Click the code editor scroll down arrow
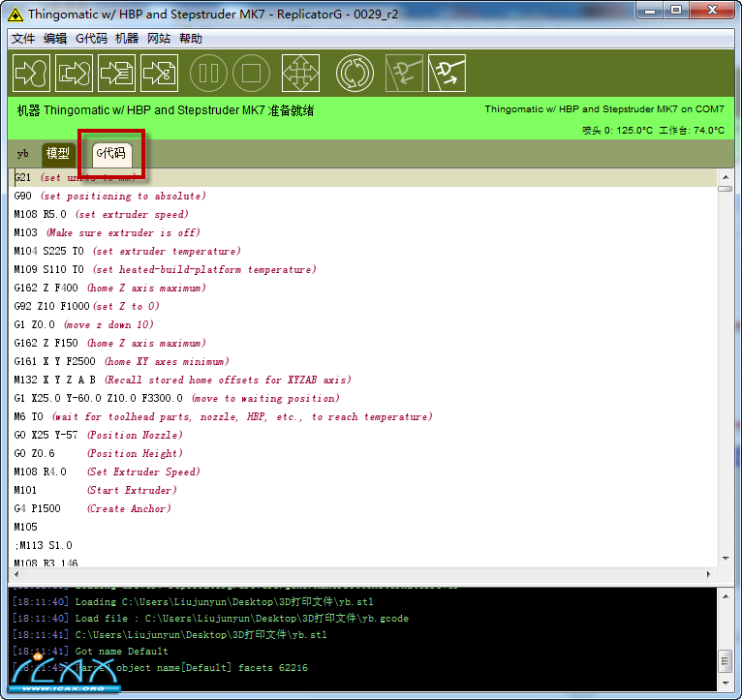The width and height of the screenshot is (742, 700). pos(726,559)
